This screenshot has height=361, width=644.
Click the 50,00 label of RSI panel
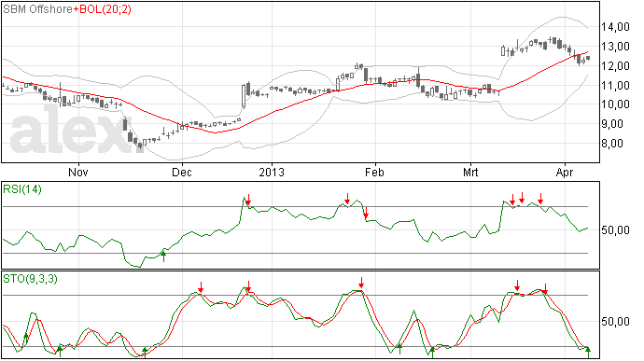615,230
